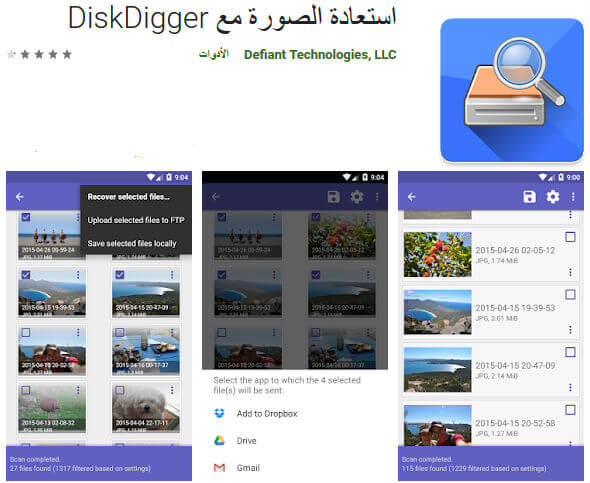Tap back arrow in right phone screen

(x=412, y=197)
